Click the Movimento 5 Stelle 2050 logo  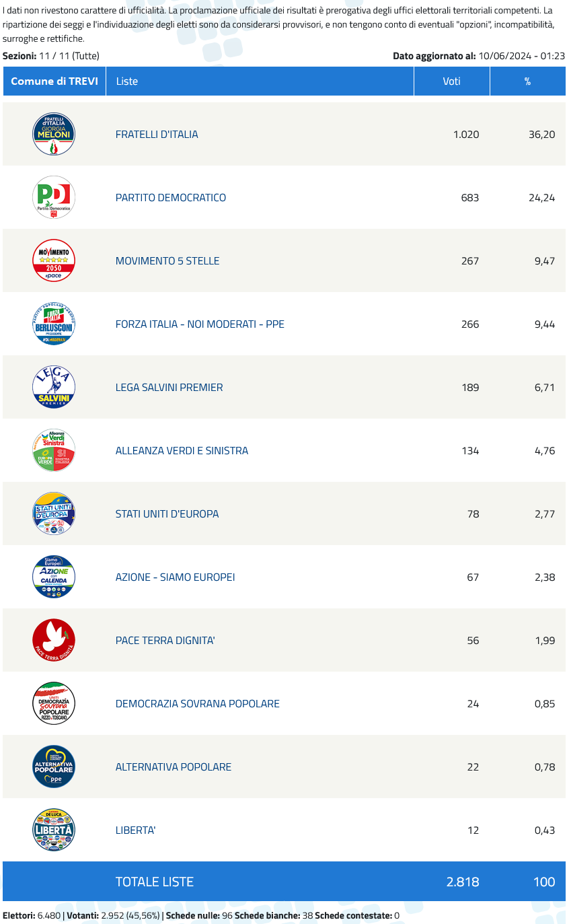(x=54, y=260)
